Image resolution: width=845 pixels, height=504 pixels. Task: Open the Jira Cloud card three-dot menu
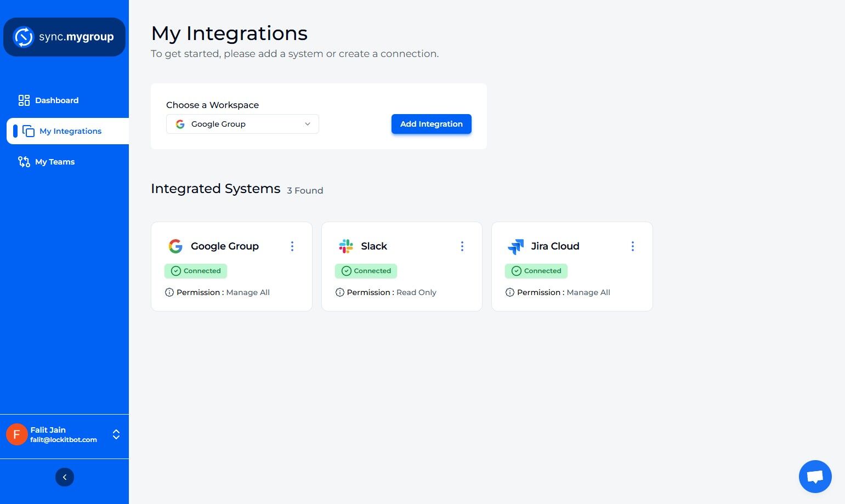pyautogui.click(x=633, y=246)
